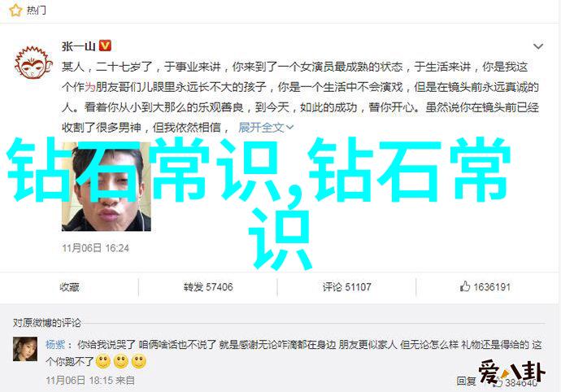Open 杨紫's commenter avatar

25,349
